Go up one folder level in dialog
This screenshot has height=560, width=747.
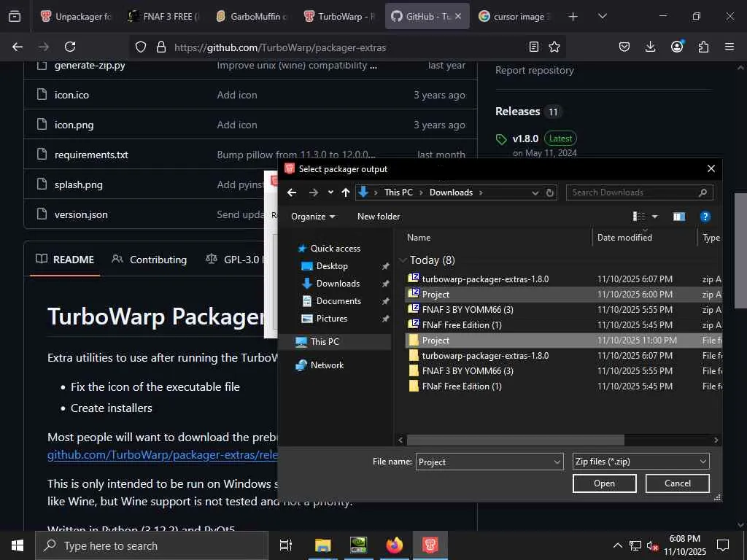click(x=346, y=192)
